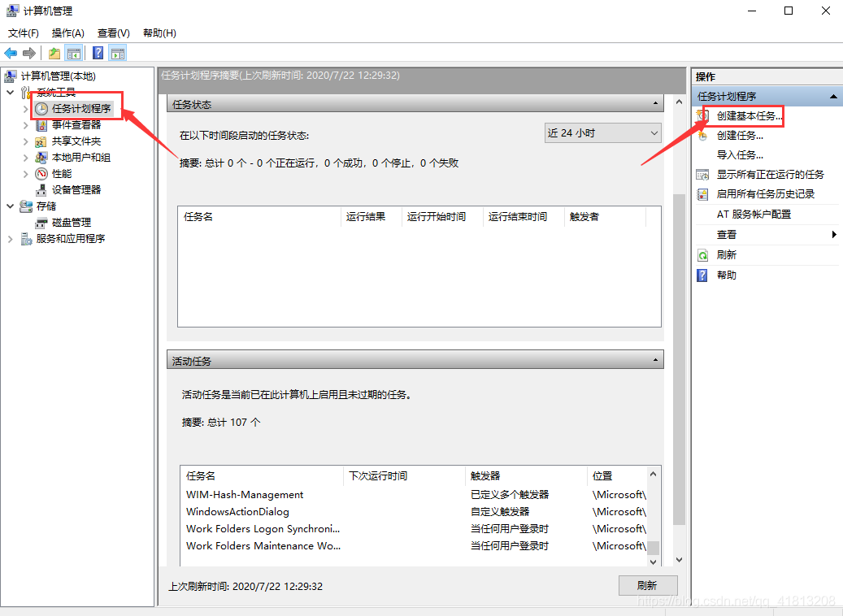Click the Computer Management title bar icon

(12, 11)
